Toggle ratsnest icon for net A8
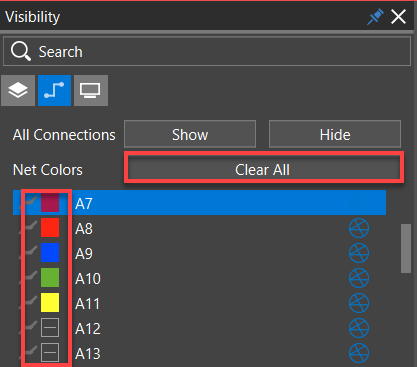The width and height of the screenshot is (417, 367). pos(359,228)
